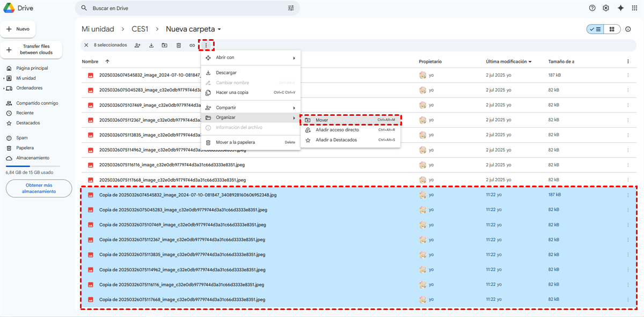Click the copy link icon in toolbar
644x317 pixels.
pyautogui.click(x=192, y=45)
